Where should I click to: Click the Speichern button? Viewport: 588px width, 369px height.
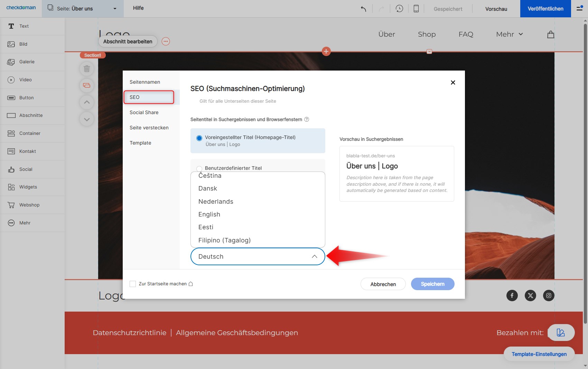pyautogui.click(x=432, y=284)
